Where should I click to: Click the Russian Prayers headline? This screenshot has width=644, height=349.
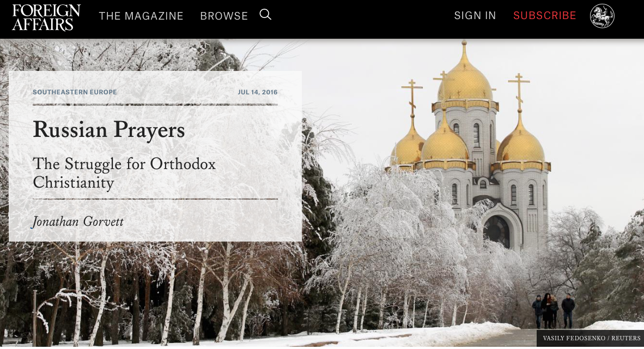coord(109,130)
